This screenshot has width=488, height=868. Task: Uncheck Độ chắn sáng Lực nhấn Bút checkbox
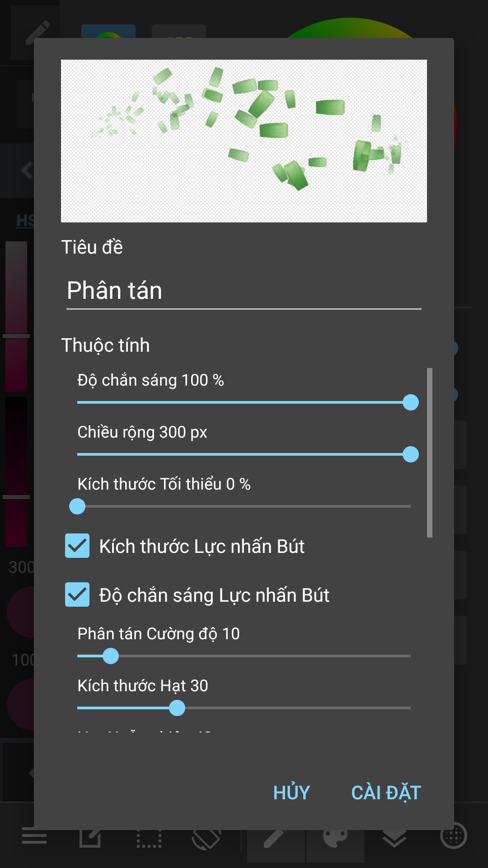pos(77,594)
